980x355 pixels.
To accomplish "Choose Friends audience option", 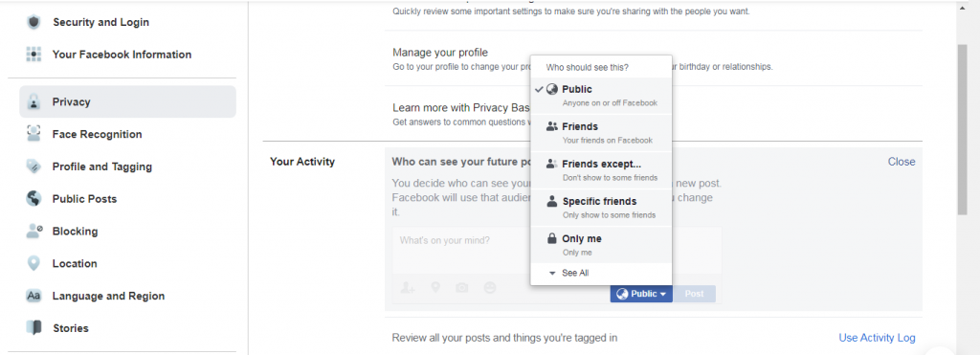I will point(601,133).
